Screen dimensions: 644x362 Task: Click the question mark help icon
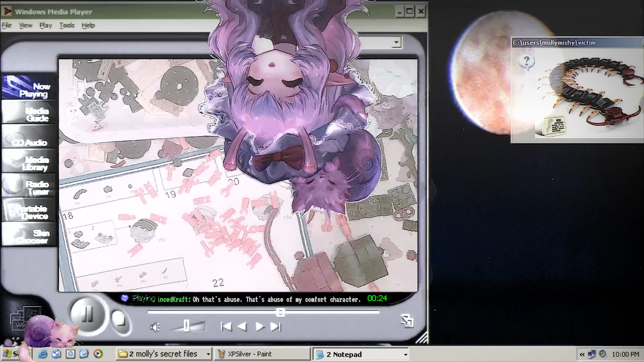[x=526, y=62]
